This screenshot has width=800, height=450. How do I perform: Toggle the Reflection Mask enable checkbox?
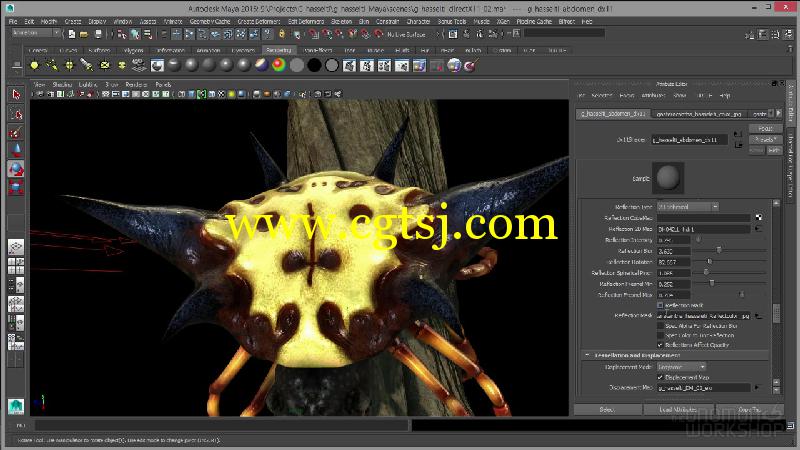(660, 305)
